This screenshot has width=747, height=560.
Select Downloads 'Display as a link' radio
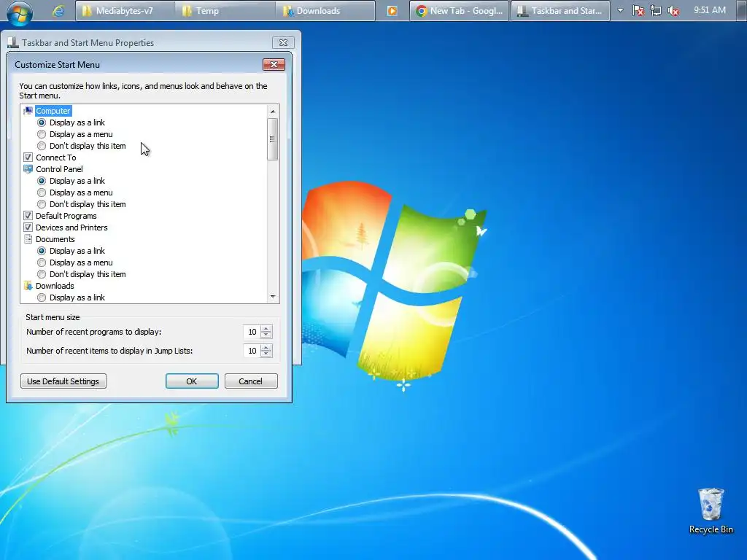click(42, 297)
